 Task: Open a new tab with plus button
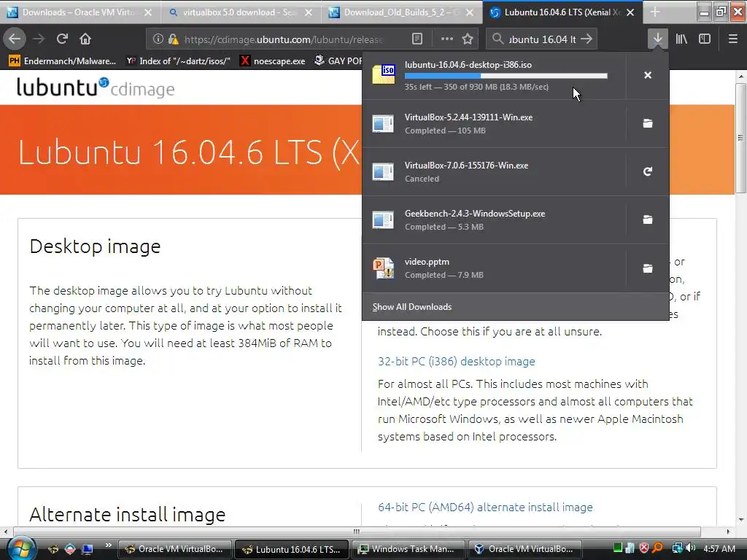tap(656, 12)
